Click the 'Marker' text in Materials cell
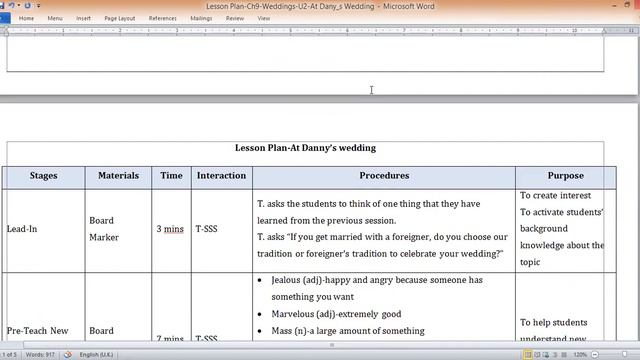This screenshot has width=640, height=360. (104, 238)
